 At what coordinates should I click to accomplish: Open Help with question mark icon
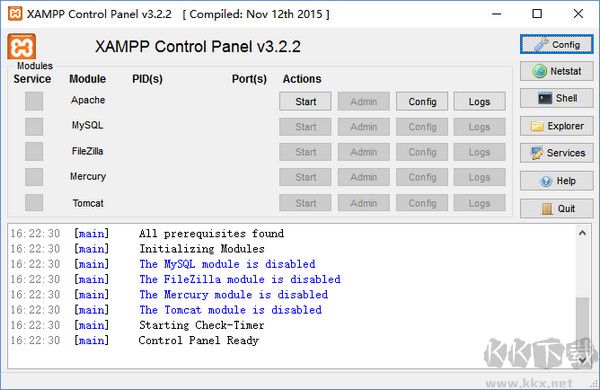(x=556, y=181)
